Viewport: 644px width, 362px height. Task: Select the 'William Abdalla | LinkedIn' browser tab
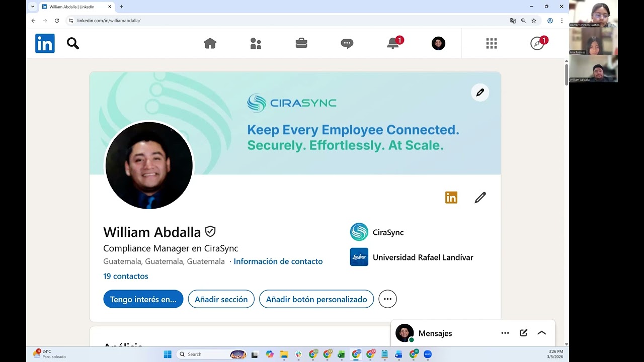[76, 7]
